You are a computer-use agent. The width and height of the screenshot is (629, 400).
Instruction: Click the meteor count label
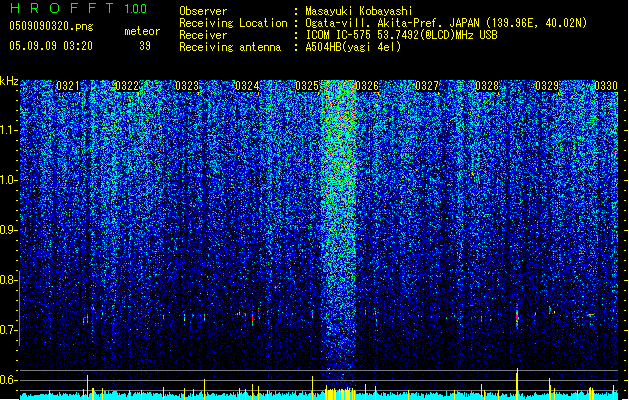tap(142, 31)
